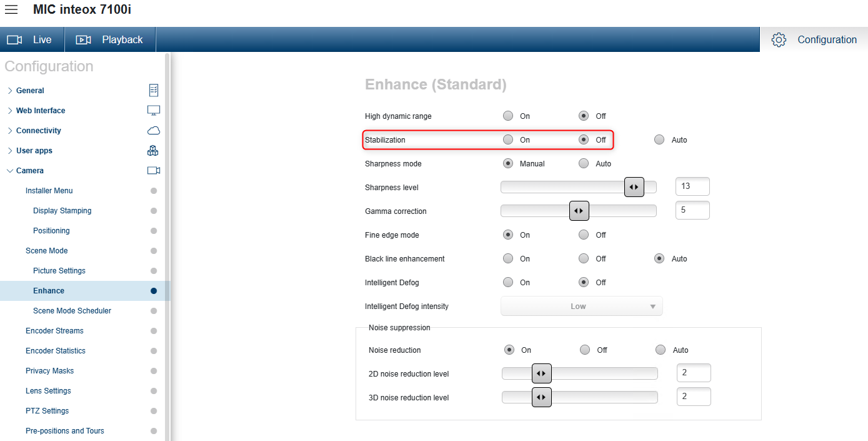Image resolution: width=868 pixels, height=441 pixels.
Task: Click the status dot beside Encoder Statistics
Action: [154, 351]
